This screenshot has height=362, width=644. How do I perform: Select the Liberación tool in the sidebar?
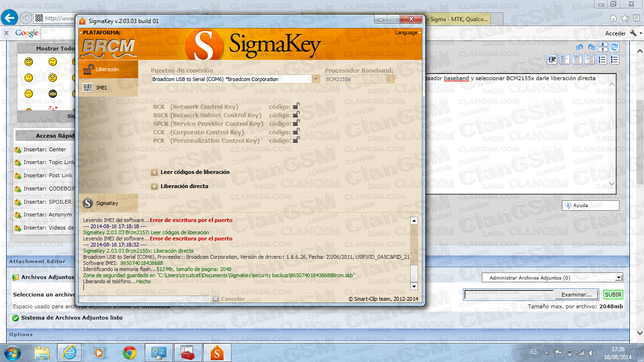[x=107, y=68]
